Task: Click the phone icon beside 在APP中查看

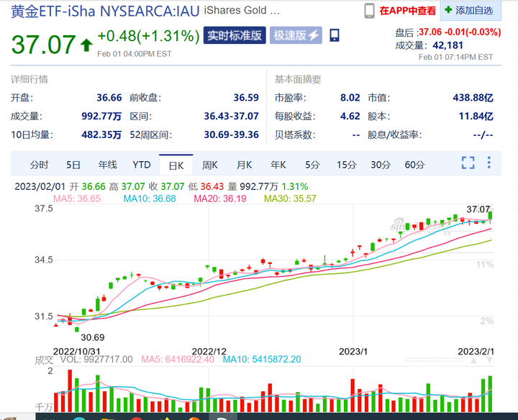Action: point(369,11)
